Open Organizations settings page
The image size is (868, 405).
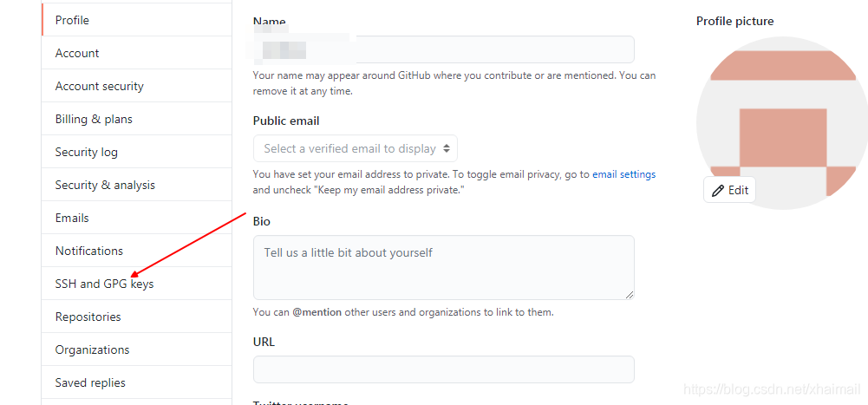point(92,349)
